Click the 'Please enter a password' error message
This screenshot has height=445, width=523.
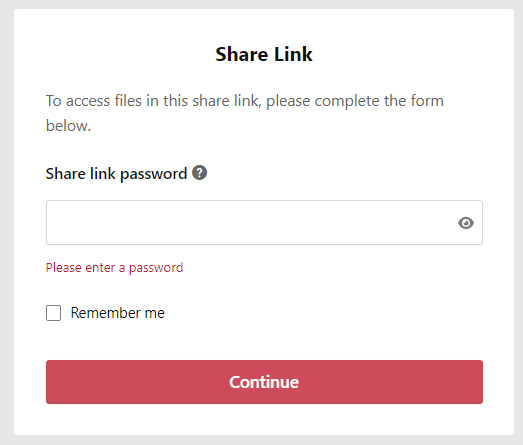pyautogui.click(x=114, y=268)
